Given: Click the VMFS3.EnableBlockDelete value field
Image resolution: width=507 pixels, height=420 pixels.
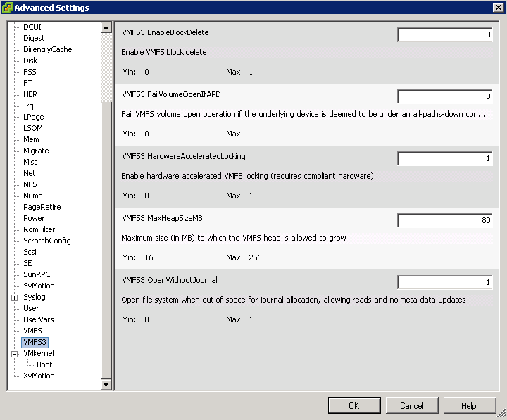Looking at the screenshot, I should pos(444,34).
